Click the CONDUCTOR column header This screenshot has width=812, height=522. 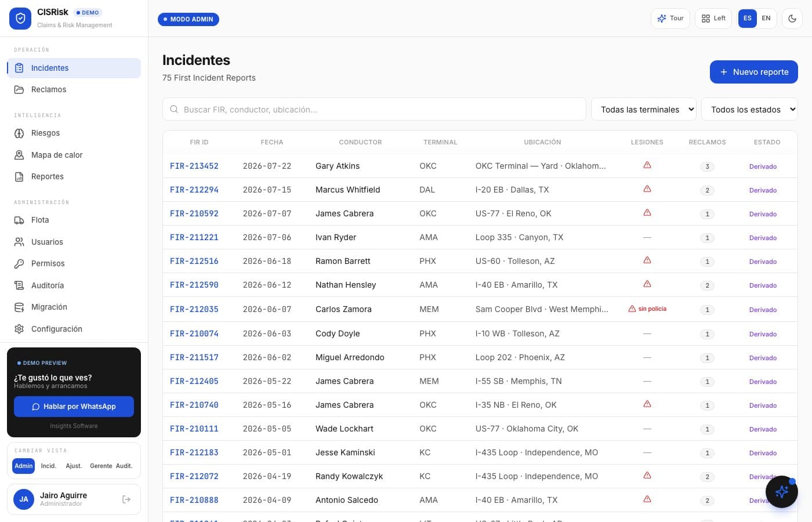click(360, 142)
